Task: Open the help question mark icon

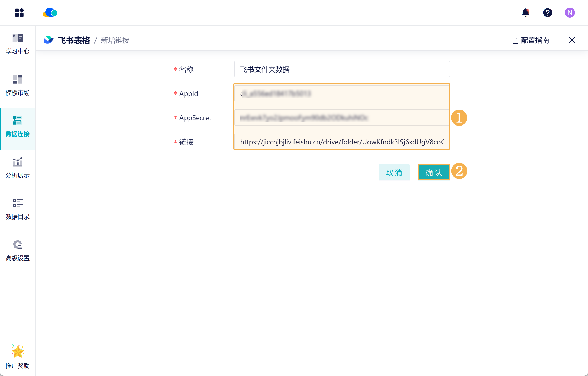Action: [x=547, y=13]
